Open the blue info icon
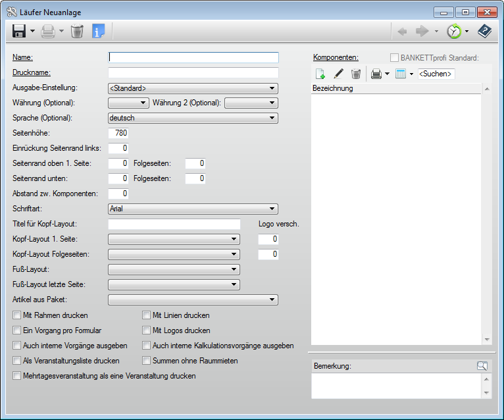 [x=99, y=31]
